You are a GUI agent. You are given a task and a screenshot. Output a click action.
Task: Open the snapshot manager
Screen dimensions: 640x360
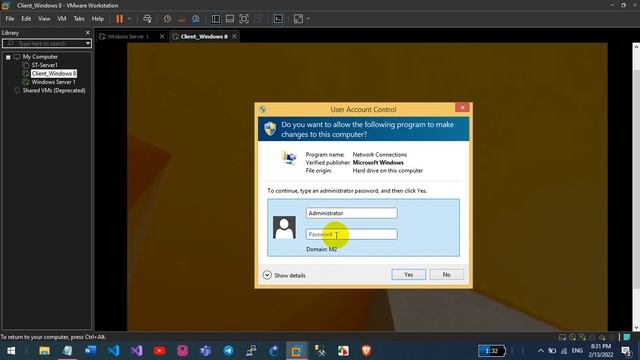(x=196, y=19)
